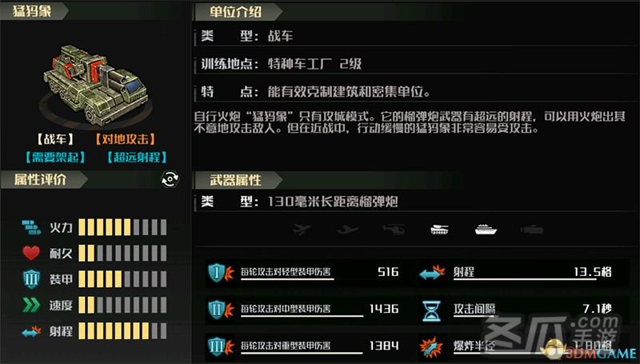Click the refresh swap icon beside 属性评价
Image resolution: width=640 pixels, height=364 pixels.
click(170, 179)
